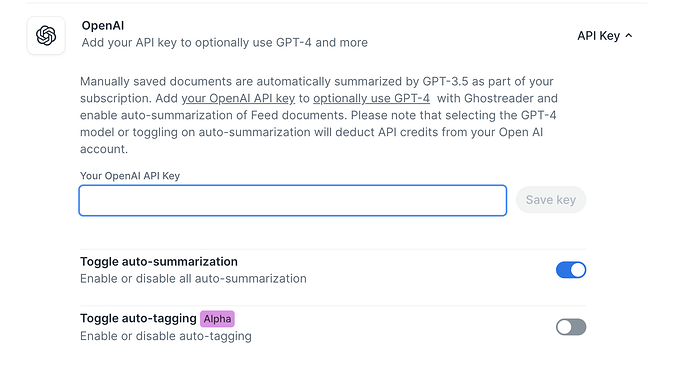
Task: Click "Enable or disable auto-tagging" description
Action: click(166, 336)
